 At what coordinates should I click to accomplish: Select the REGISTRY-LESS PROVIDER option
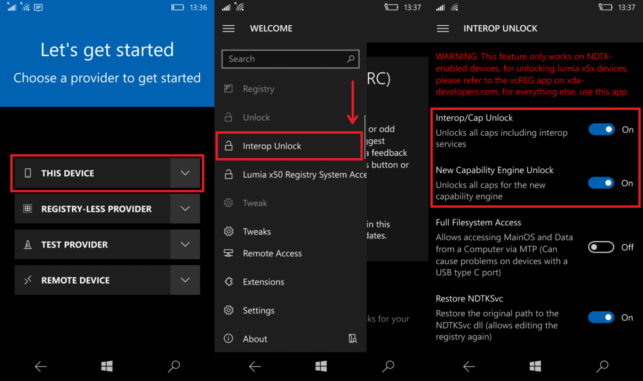point(92,209)
